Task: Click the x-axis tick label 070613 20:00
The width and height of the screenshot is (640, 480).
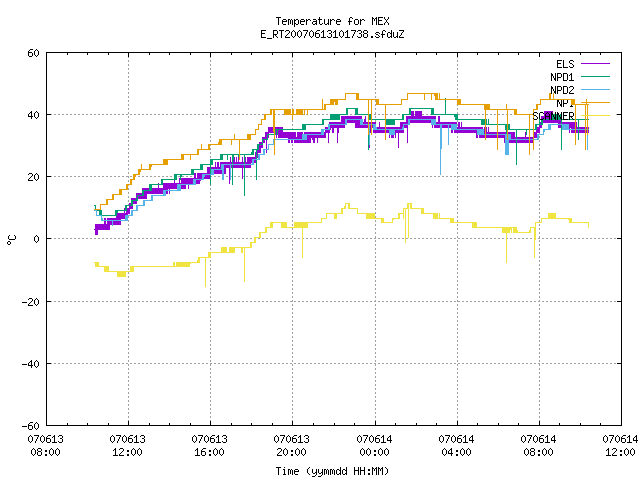Action: [x=291, y=446]
